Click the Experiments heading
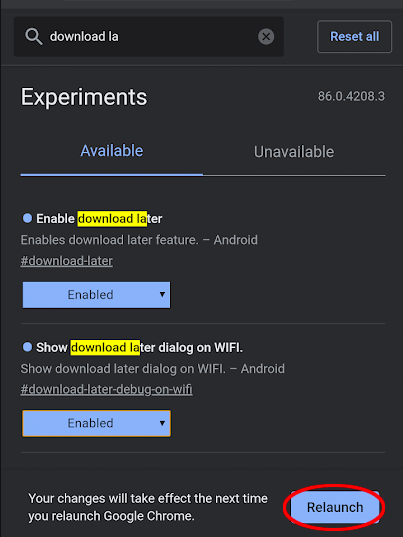The width and height of the screenshot is (403, 537). coord(84,97)
